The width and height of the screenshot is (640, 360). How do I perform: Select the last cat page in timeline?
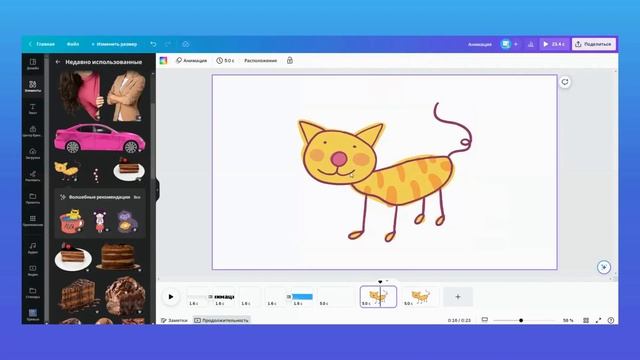coord(420,297)
